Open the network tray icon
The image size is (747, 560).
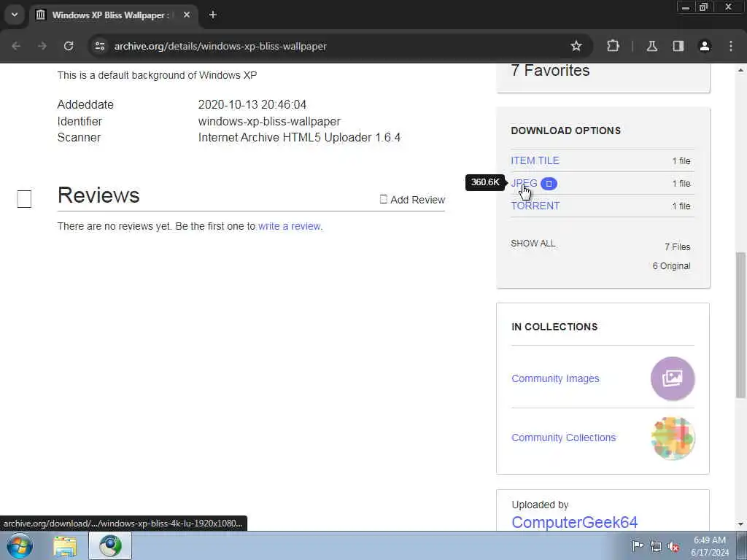(x=656, y=546)
